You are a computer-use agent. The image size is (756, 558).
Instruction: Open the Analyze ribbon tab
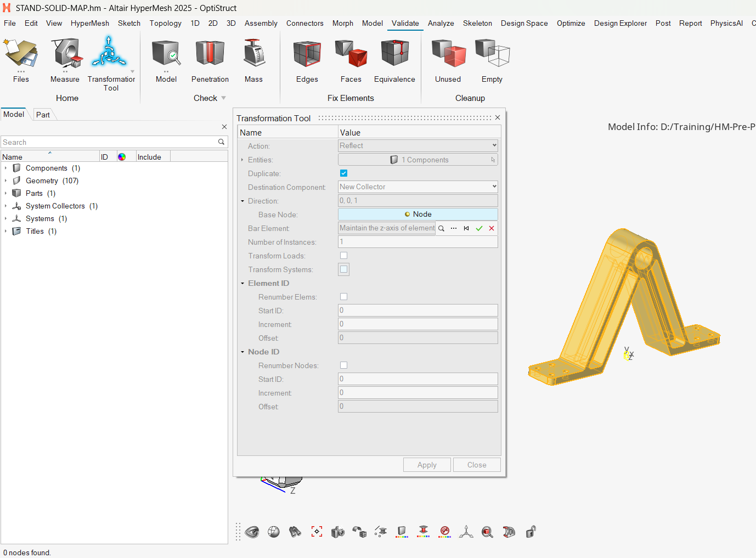tap(441, 24)
